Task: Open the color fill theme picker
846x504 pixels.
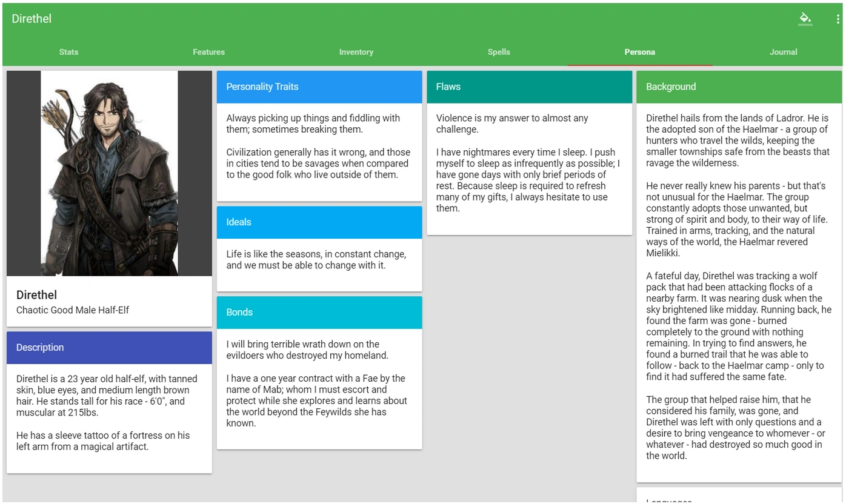Action: (805, 19)
